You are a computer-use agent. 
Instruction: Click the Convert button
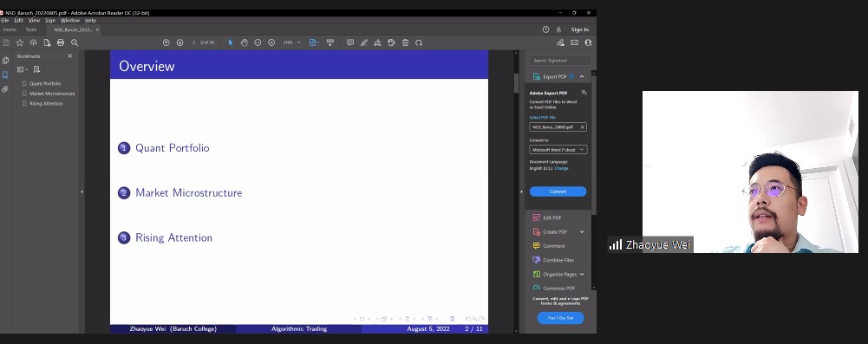(x=558, y=191)
